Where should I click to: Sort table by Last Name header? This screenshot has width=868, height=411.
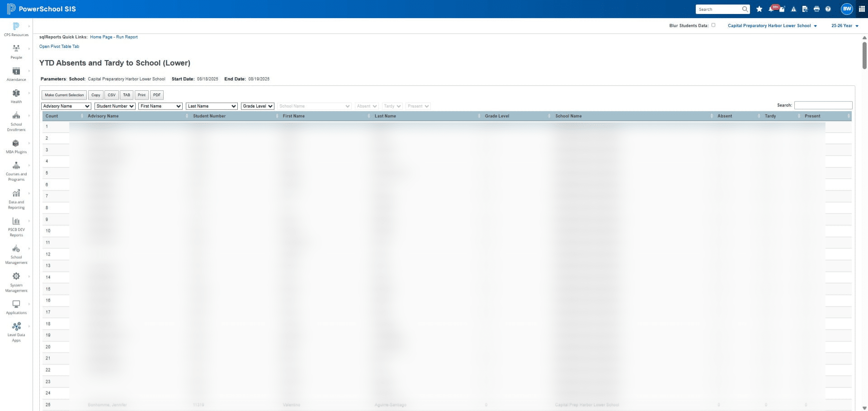click(x=427, y=116)
